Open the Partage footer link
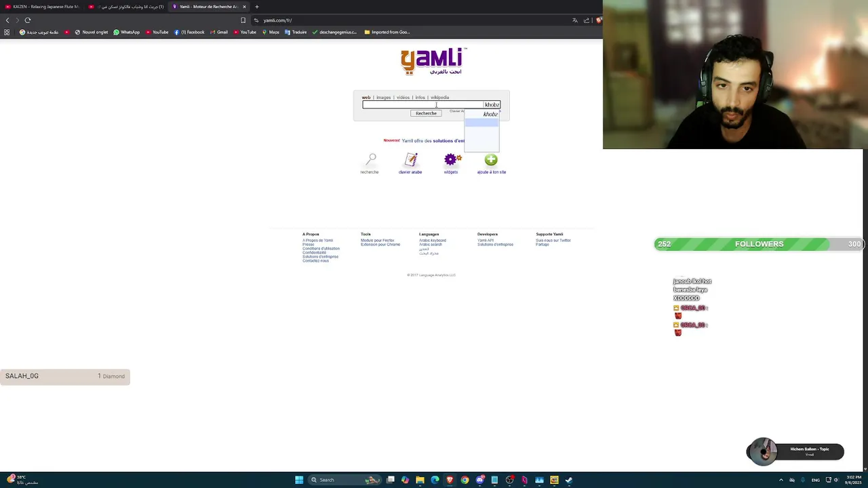868x488 pixels. (542, 245)
